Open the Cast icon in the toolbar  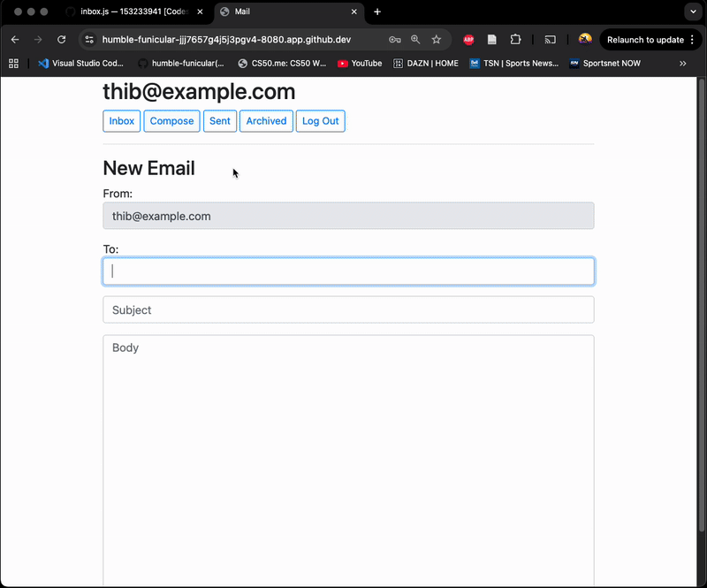point(550,40)
